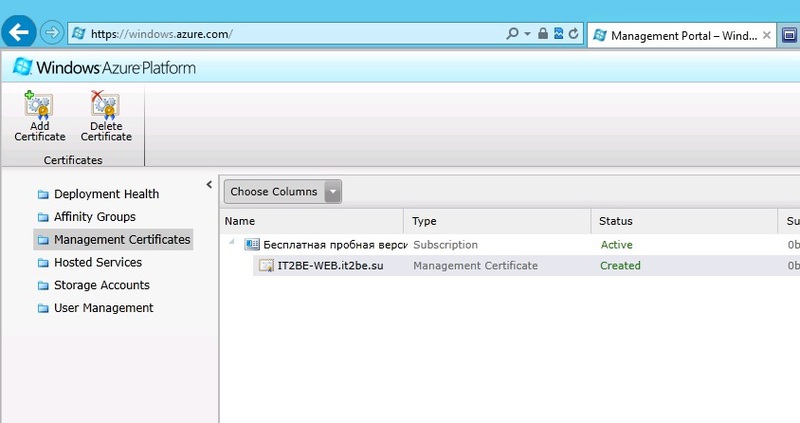800x423 pixels.
Task: Click the Active status cell
Action: coord(616,245)
